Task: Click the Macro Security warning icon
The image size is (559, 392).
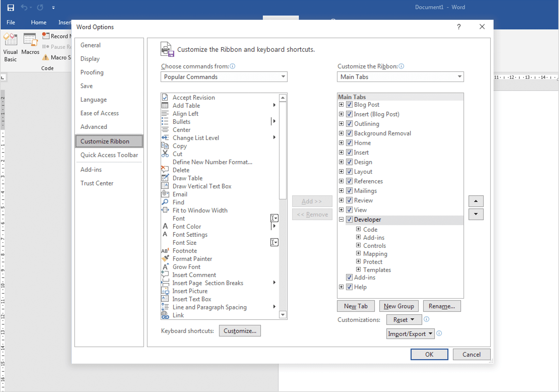Action: click(46, 57)
